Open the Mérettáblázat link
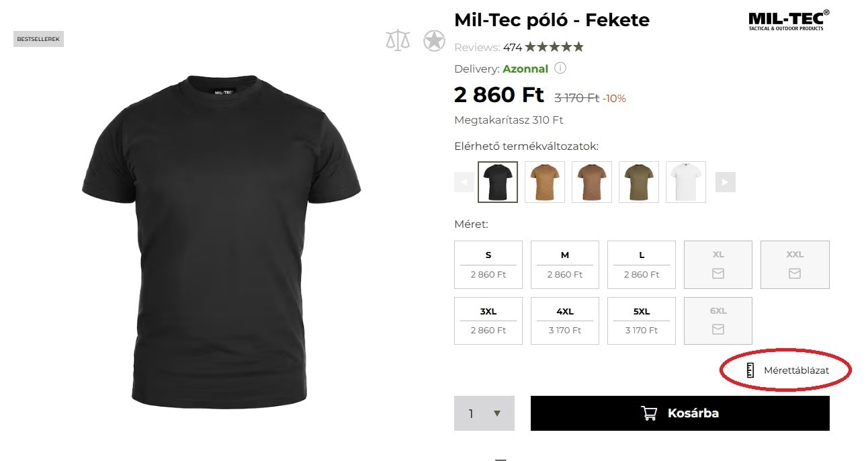 click(795, 370)
